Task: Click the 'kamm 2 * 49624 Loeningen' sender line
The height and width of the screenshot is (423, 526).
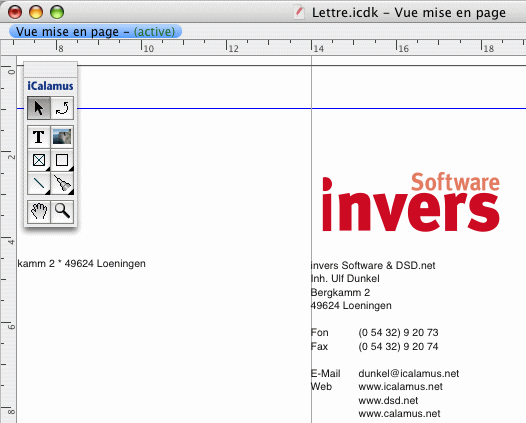Action: (82, 264)
